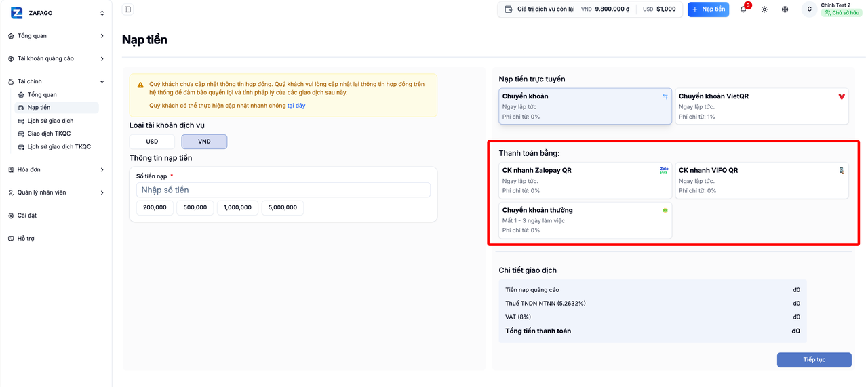Choose the 1,000,000 preset amount

pos(238,207)
